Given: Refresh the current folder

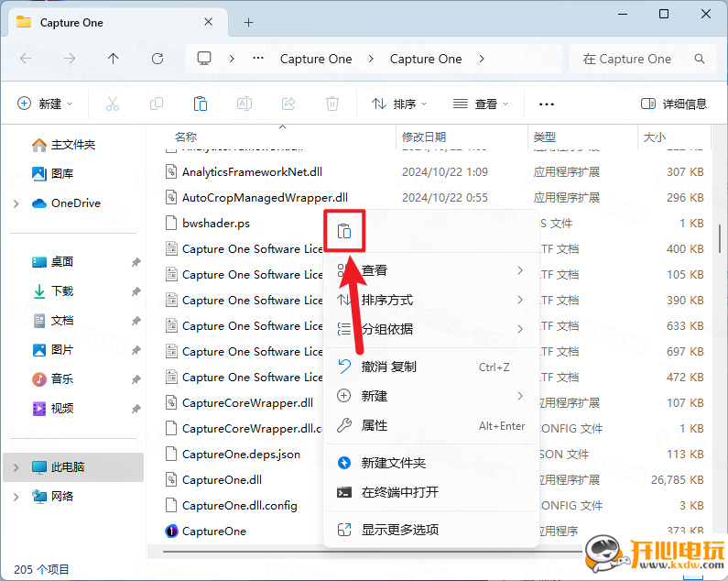Looking at the screenshot, I should point(158,59).
